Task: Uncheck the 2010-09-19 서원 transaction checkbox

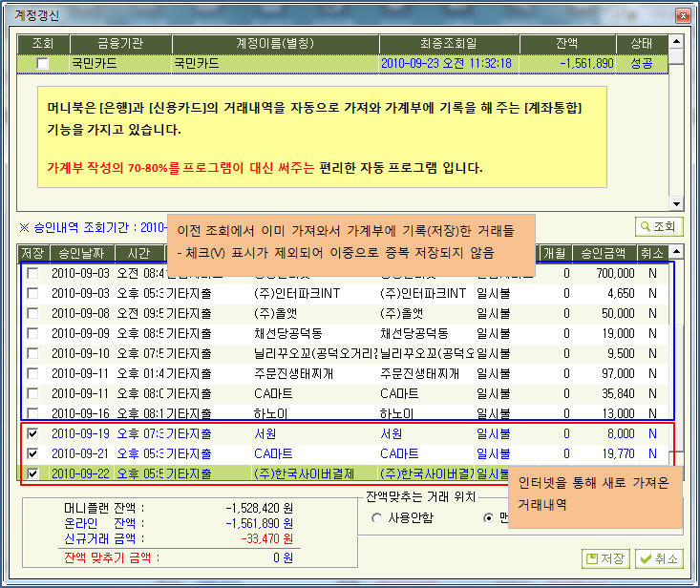Action: 34,433
